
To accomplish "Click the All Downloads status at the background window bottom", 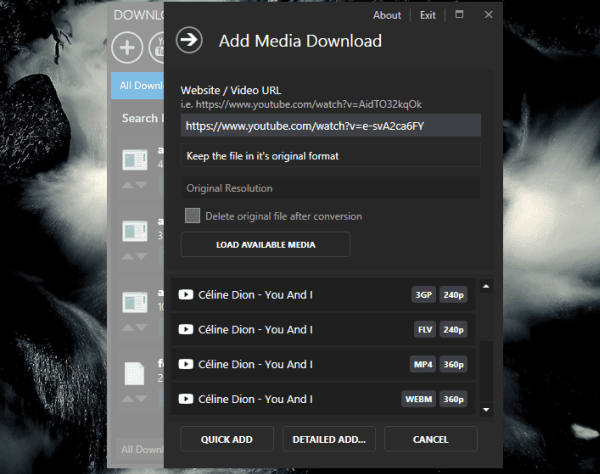I will click(141, 449).
